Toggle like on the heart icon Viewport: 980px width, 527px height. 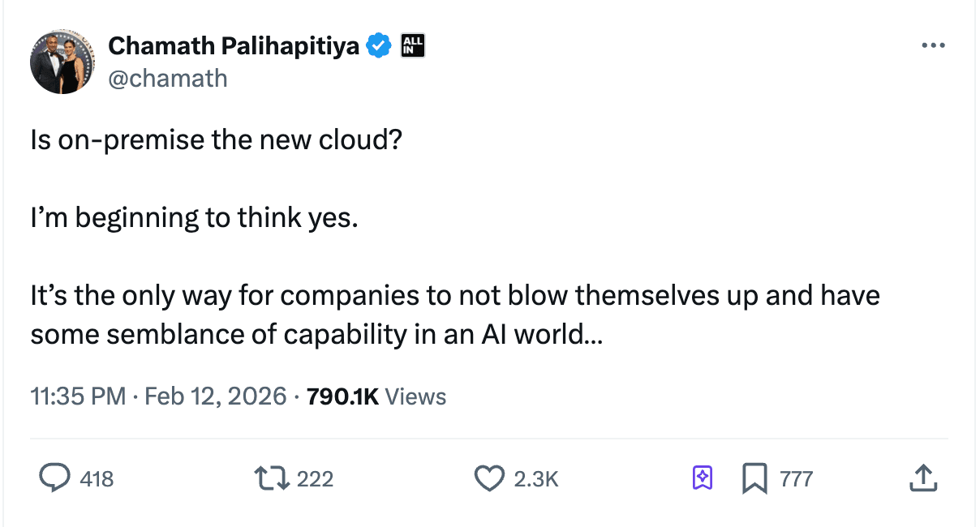click(x=489, y=478)
